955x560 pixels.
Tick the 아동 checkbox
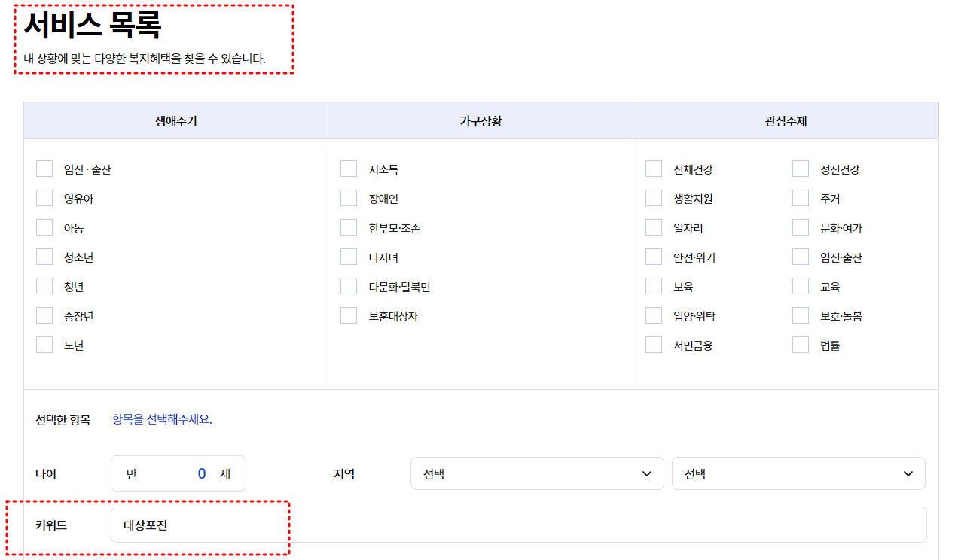[x=44, y=227]
